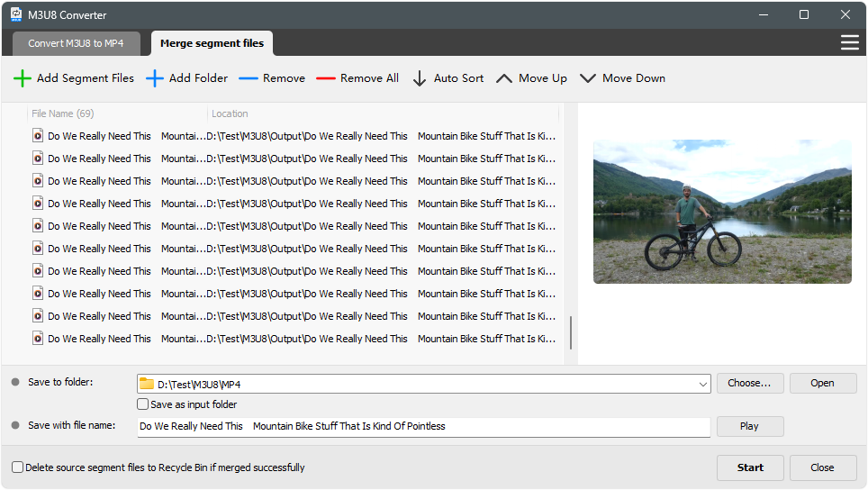Viewport: 868px width, 490px height.
Task: Select the Merge segment files tab
Action: click(212, 43)
